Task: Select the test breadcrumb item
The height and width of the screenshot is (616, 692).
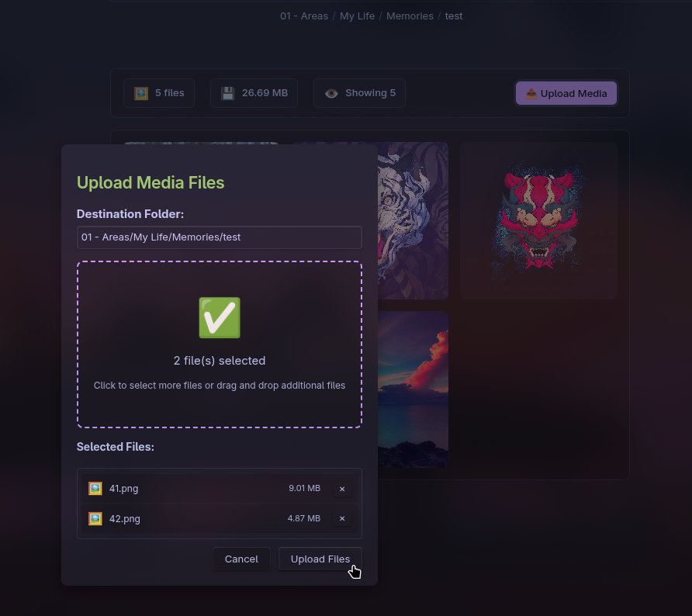Action: 454,16
